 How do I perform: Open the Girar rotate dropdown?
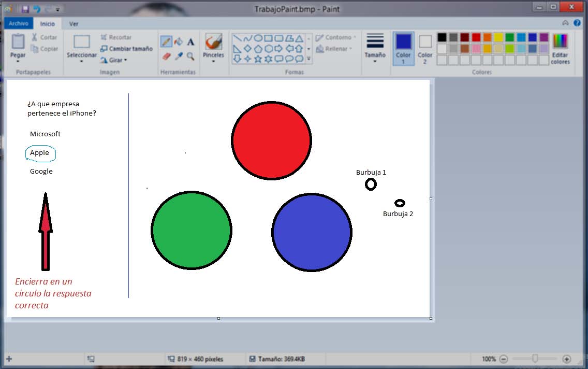tap(114, 60)
